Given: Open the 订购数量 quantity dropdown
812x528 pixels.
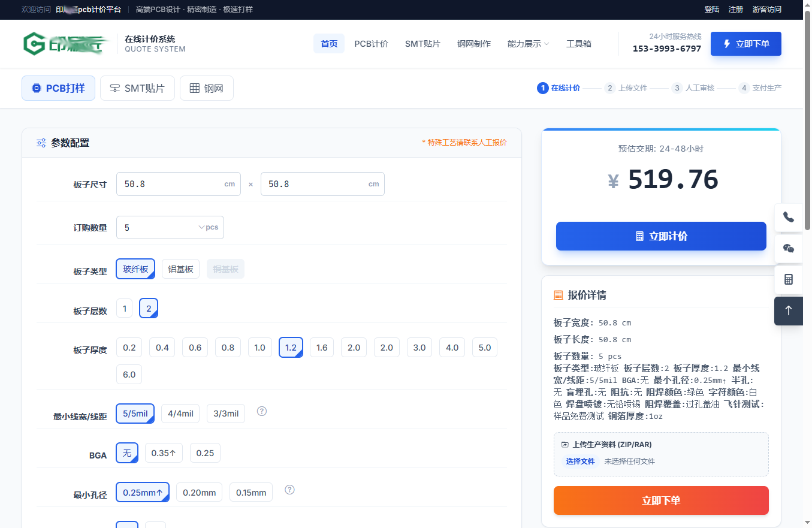Looking at the screenshot, I should [x=170, y=228].
